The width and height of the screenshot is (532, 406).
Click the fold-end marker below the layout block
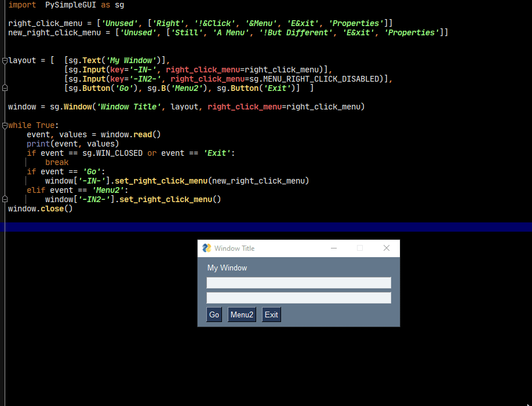(x=3, y=87)
